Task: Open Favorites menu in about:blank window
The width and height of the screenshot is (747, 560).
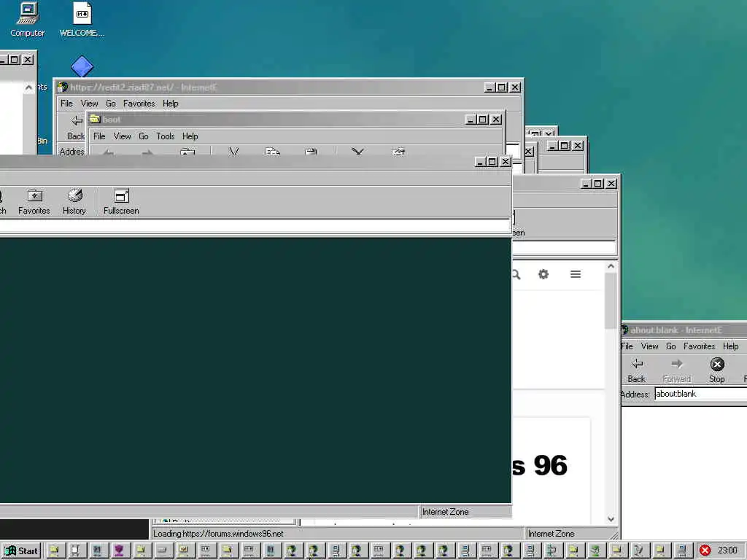Action: (699, 346)
